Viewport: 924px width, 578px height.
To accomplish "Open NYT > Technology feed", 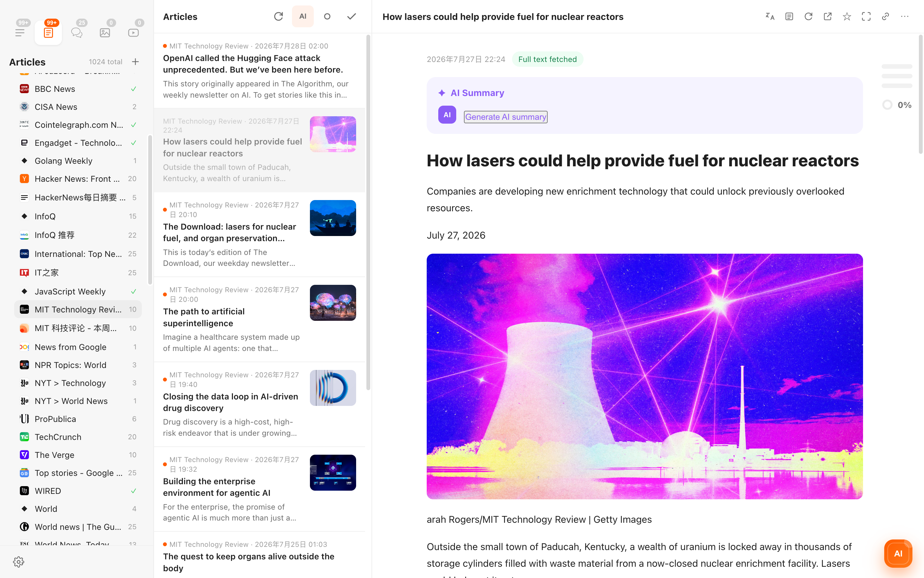I will 78,383.
